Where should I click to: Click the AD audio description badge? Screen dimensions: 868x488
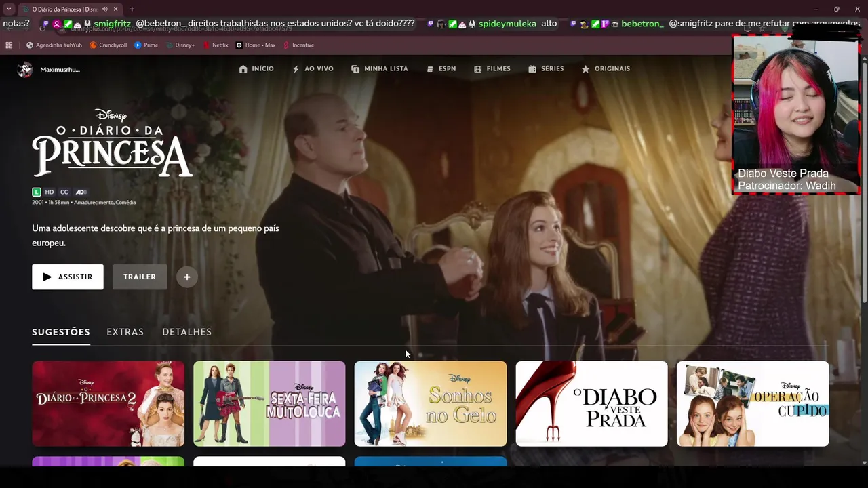(x=81, y=192)
